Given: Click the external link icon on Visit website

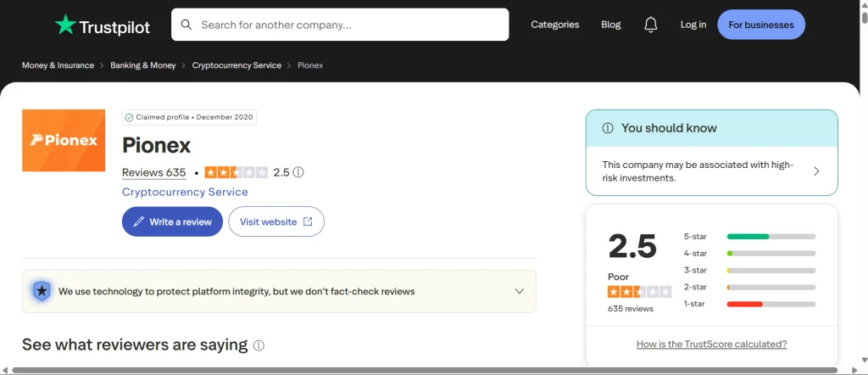Looking at the screenshot, I should pos(308,221).
